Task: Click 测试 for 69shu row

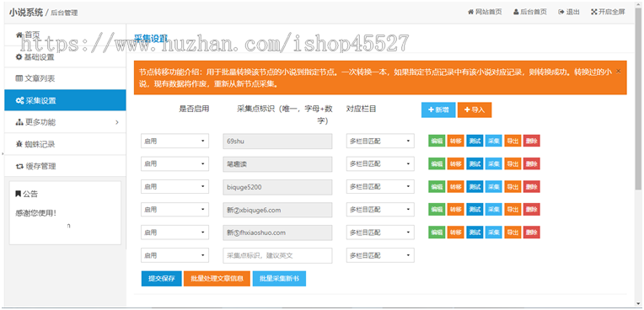Action: click(475, 141)
